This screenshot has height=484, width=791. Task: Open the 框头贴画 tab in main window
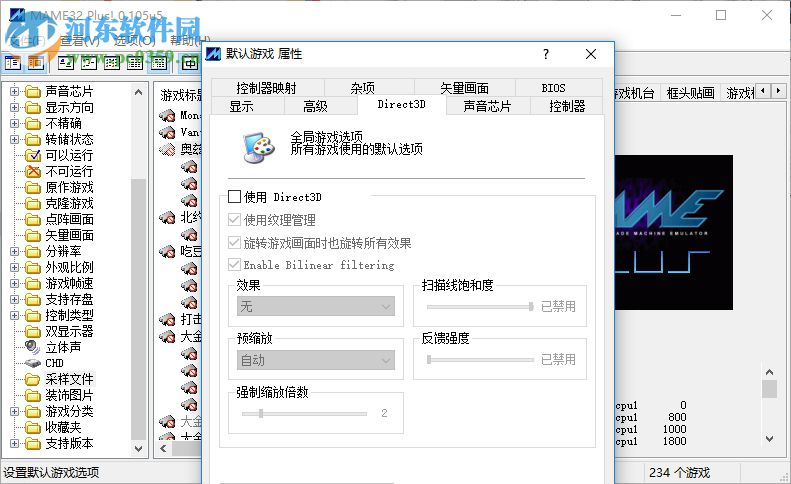click(x=690, y=93)
